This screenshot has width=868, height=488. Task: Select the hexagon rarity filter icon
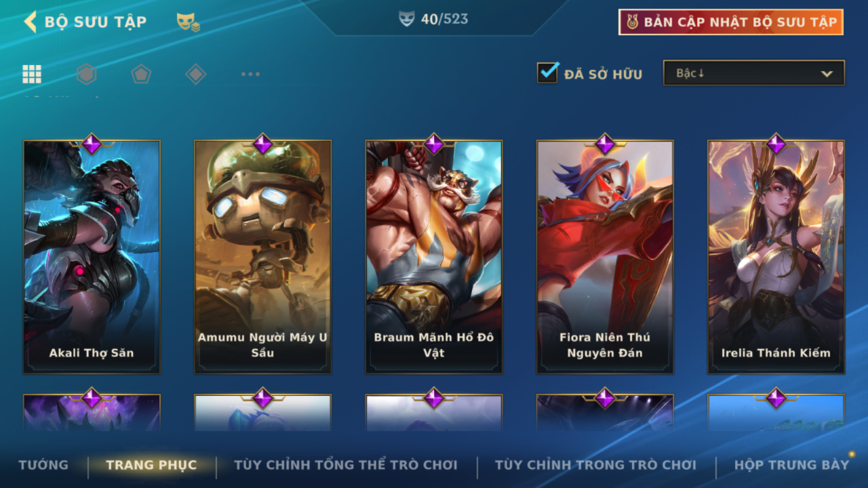pyautogui.click(x=86, y=74)
